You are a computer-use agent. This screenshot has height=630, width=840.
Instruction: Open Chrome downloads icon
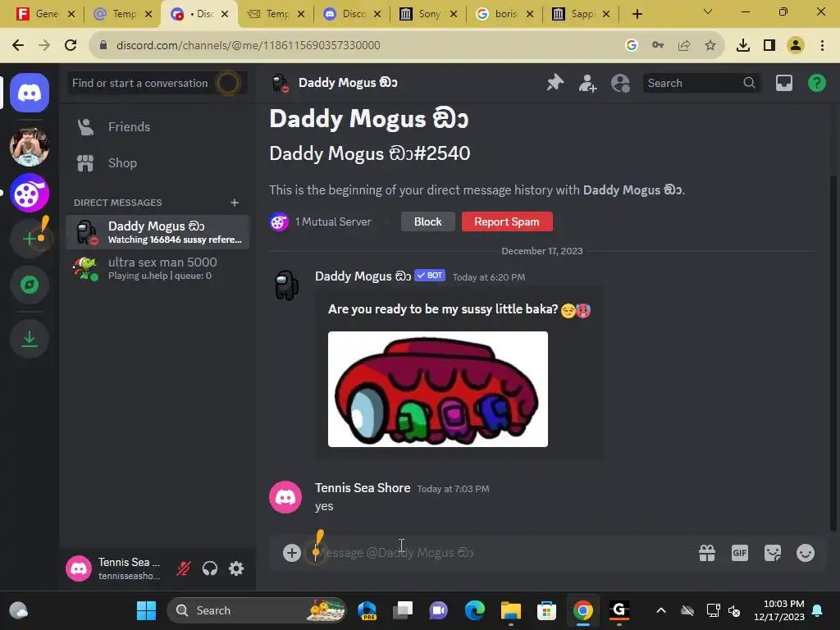click(x=743, y=45)
